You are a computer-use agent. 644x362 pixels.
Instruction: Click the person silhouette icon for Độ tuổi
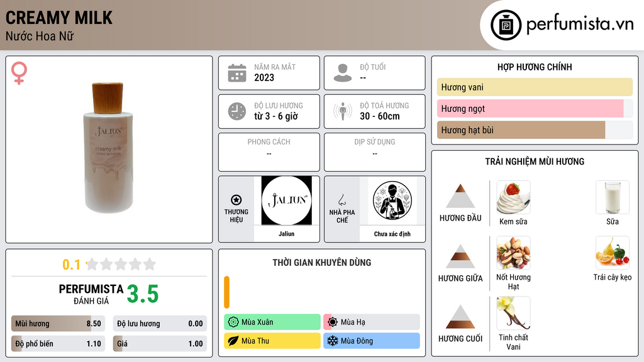pos(343,73)
